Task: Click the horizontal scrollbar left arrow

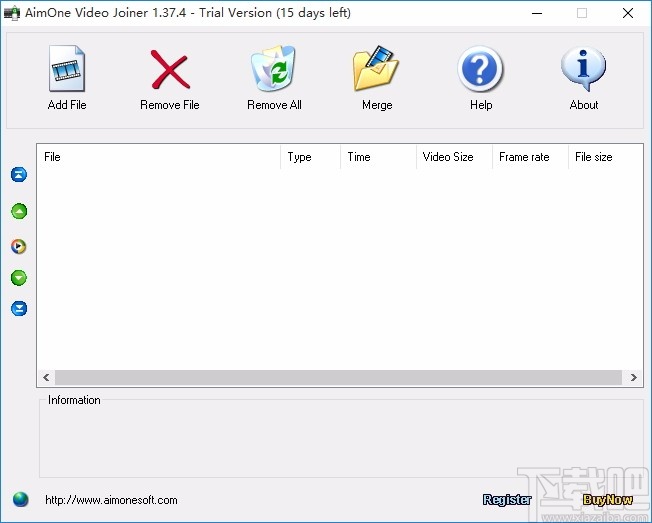Action: [46, 377]
